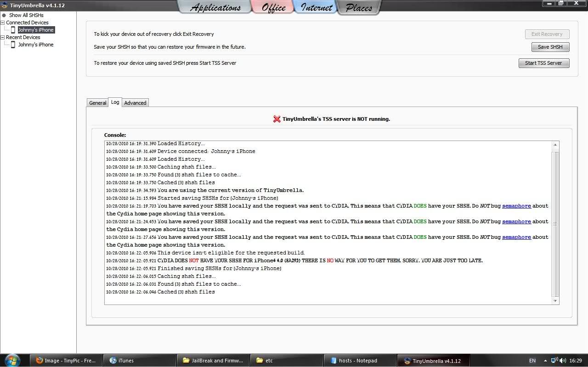
Task: Select Johnny's iPhone under Connected Devices
Action: coord(36,30)
